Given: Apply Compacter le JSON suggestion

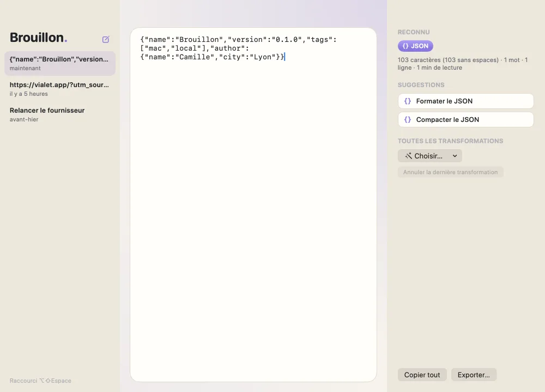Looking at the screenshot, I should [466, 119].
